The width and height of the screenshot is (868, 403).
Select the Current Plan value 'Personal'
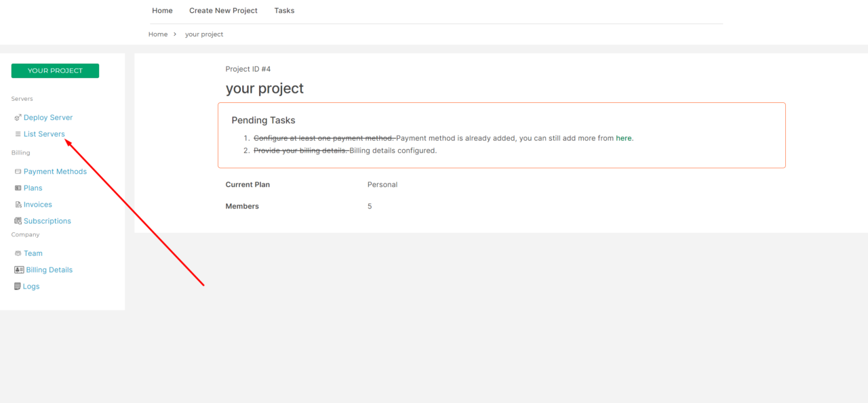pyautogui.click(x=382, y=184)
